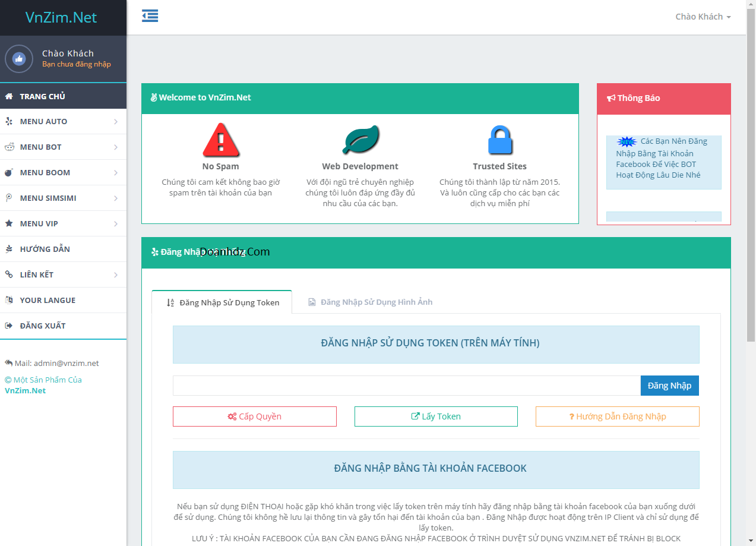
Task: Toggle the sidebar with the hamburger icon
Action: coord(150,16)
